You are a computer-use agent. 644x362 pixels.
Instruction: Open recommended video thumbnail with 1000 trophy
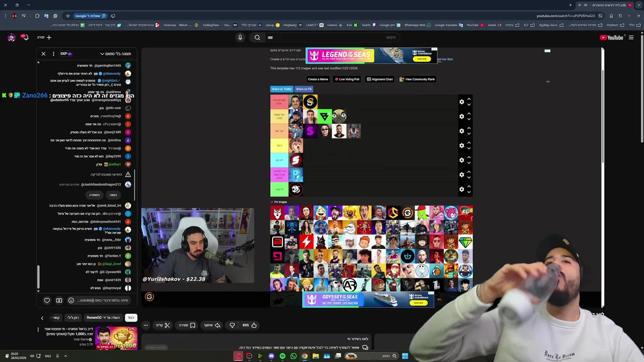click(x=116, y=338)
